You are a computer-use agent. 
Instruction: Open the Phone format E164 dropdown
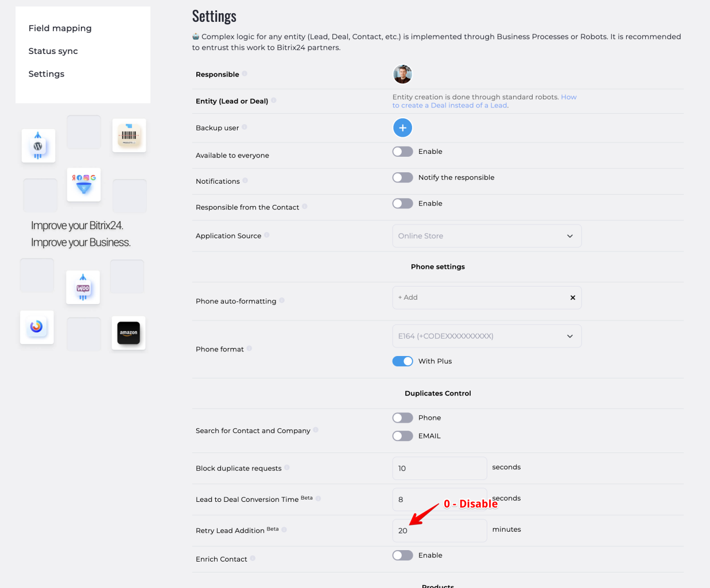[486, 336]
